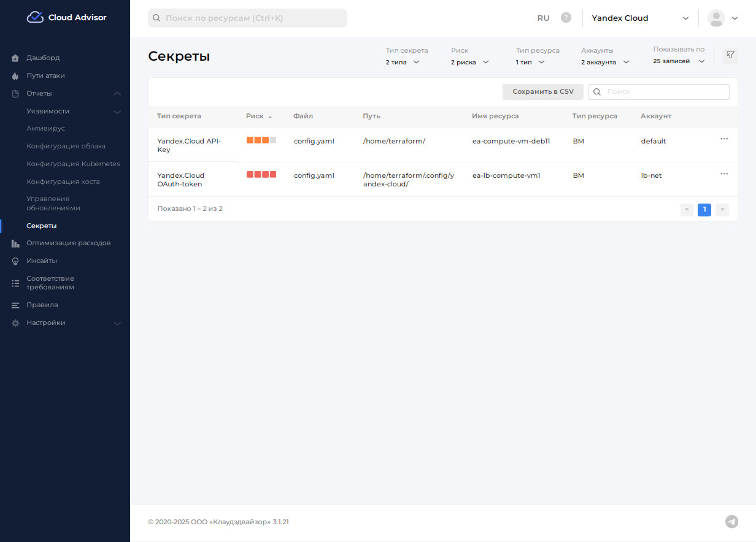Click the Cloud Advisor logo
Image resolution: width=756 pixels, height=542 pixels.
tap(66, 17)
